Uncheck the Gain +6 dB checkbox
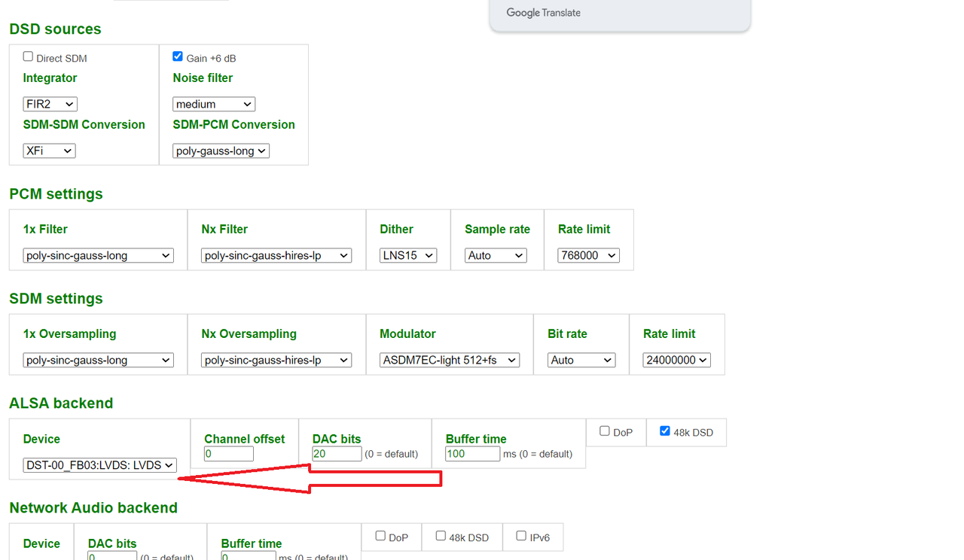Image resolution: width=964 pixels, height=560 pixels. pos(178,56)
